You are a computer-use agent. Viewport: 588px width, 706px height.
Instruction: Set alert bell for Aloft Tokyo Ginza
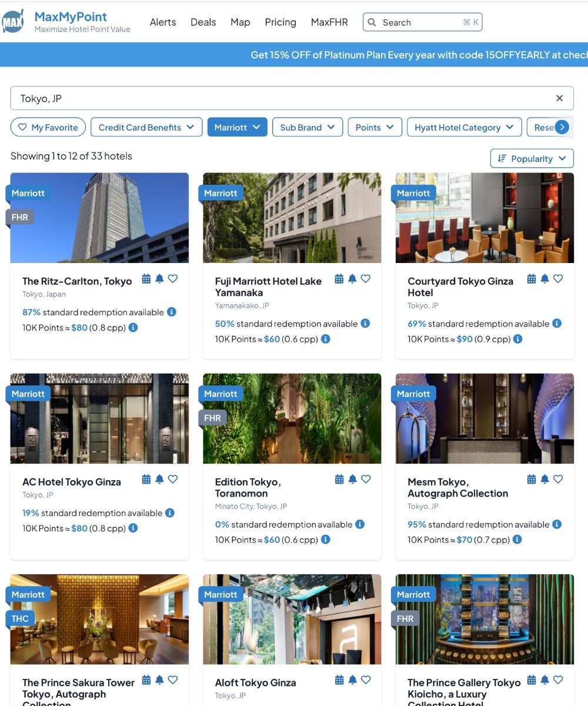click(x=352, y=680)
